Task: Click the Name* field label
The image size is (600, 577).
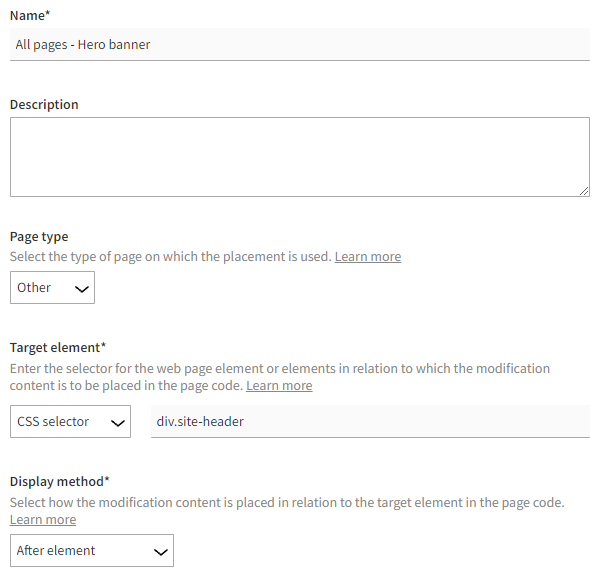Action: tap(30, 14)
